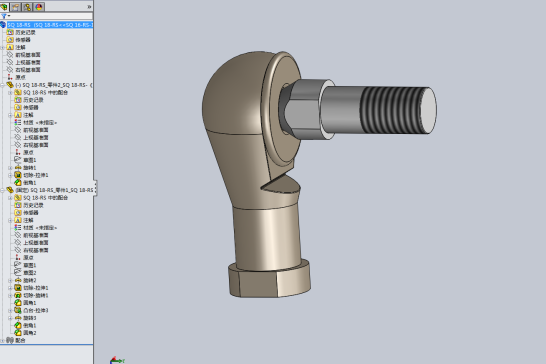This screenshot has height=364, width=546.
Task: Click the 历史记录 icon under 零件2
Action: click(x=18, y=100)
